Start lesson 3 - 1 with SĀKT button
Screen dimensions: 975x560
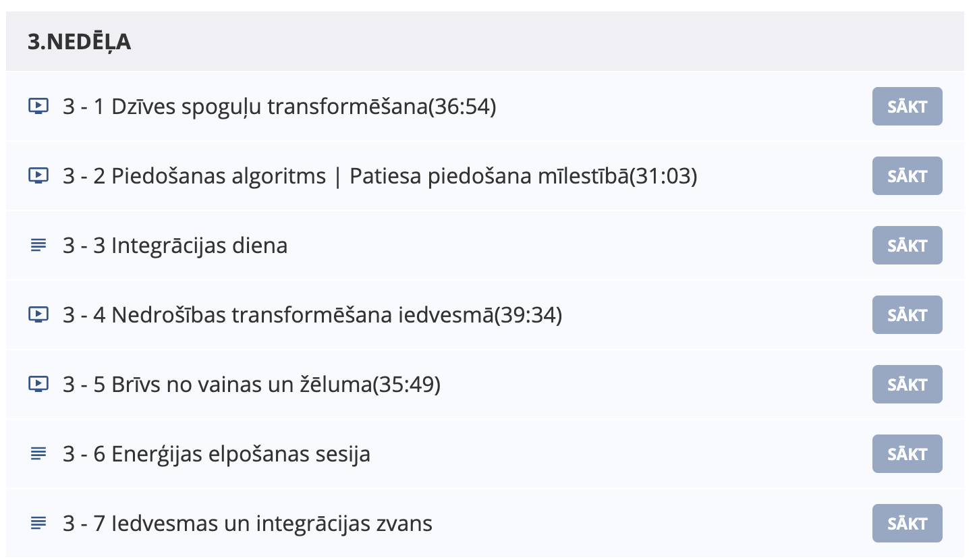tap(907, 107)
